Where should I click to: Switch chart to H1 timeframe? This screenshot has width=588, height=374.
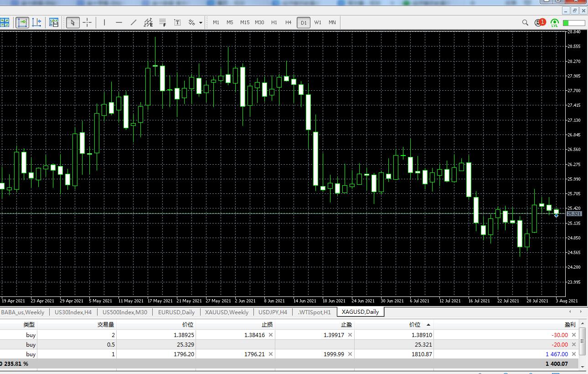point(274,22)
